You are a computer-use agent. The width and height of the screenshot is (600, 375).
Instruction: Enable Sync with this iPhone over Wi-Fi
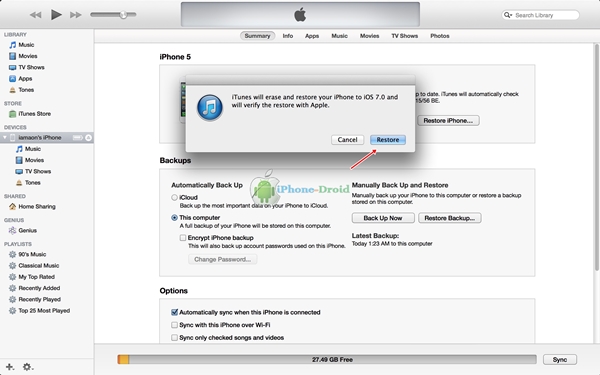174,325
